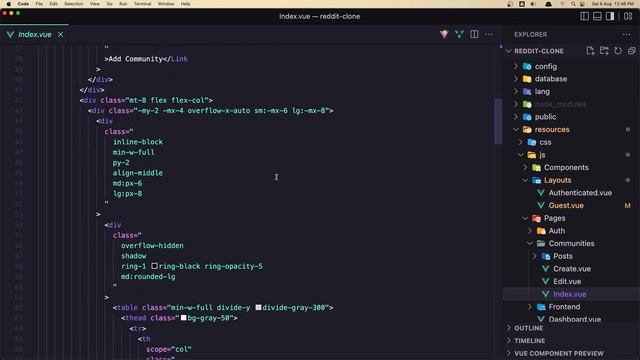This screenshot has height=360, width=640.
Task: Open the Run menu
Action: 123,4
